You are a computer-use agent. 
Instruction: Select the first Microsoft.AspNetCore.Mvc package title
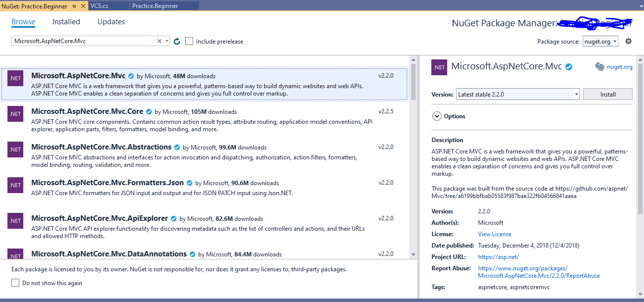[78, 76]
